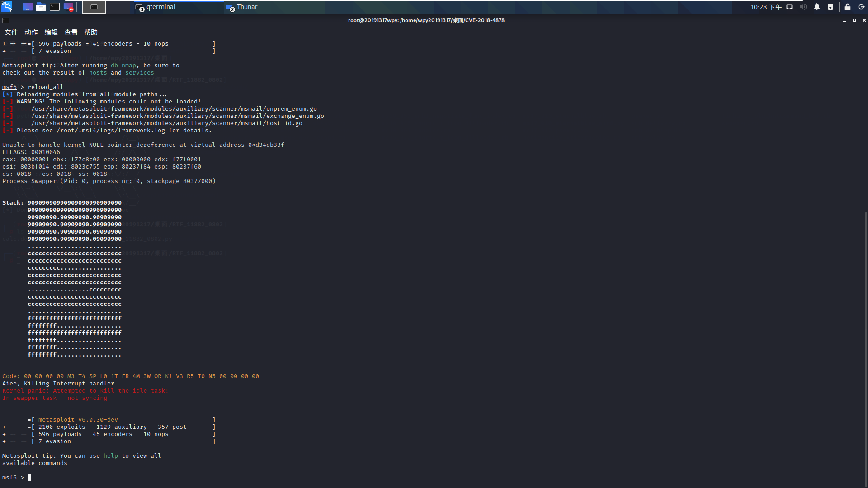
Task: Switch to the second empty workspace
Action: [118, 7]
